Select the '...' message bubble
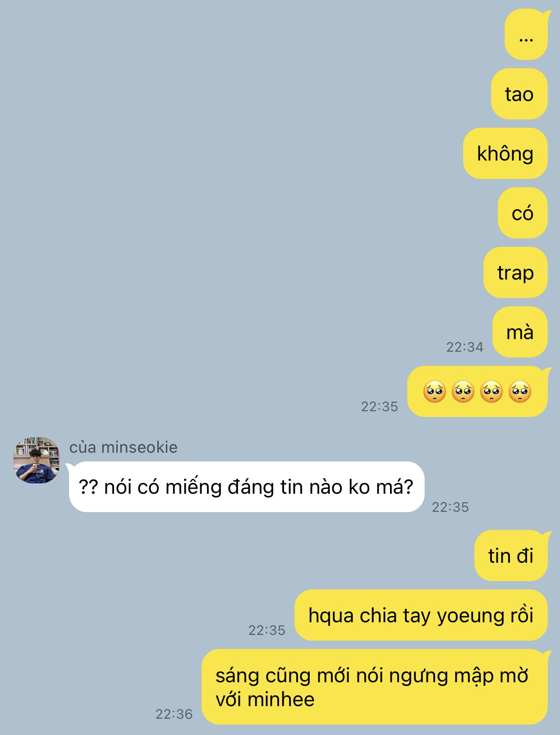Viewport: 560px width, 735px height. [x=527, y=35]
